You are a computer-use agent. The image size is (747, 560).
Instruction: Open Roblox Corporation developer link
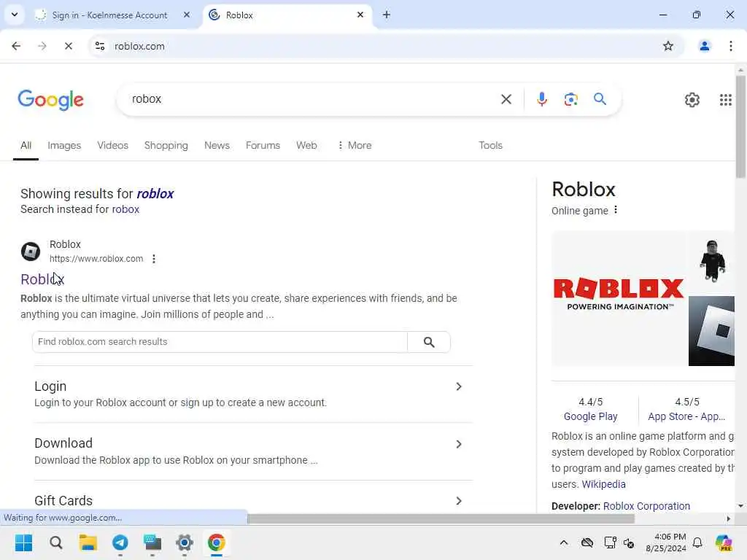point(646,506)
